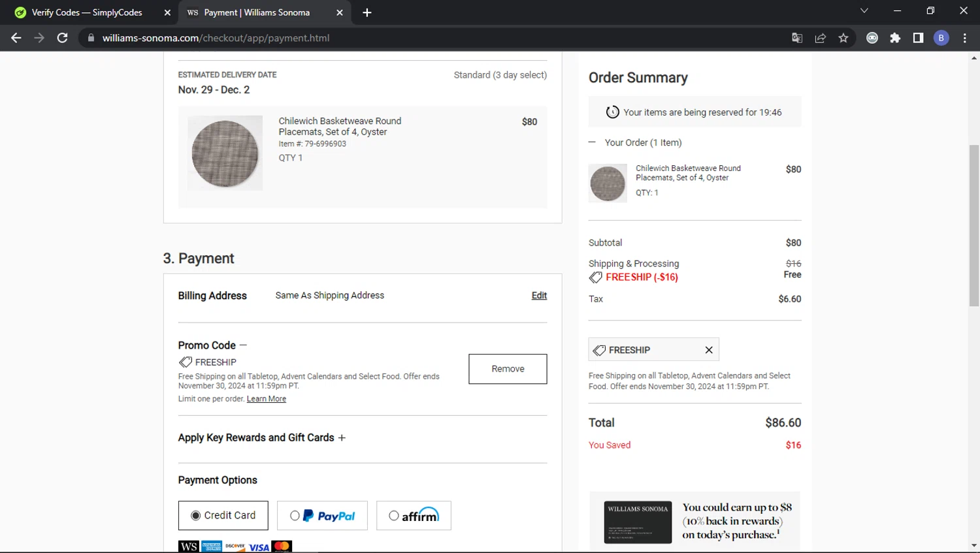Click Item # 79-6996903 text
980x553 pixels.
[312, 144]
